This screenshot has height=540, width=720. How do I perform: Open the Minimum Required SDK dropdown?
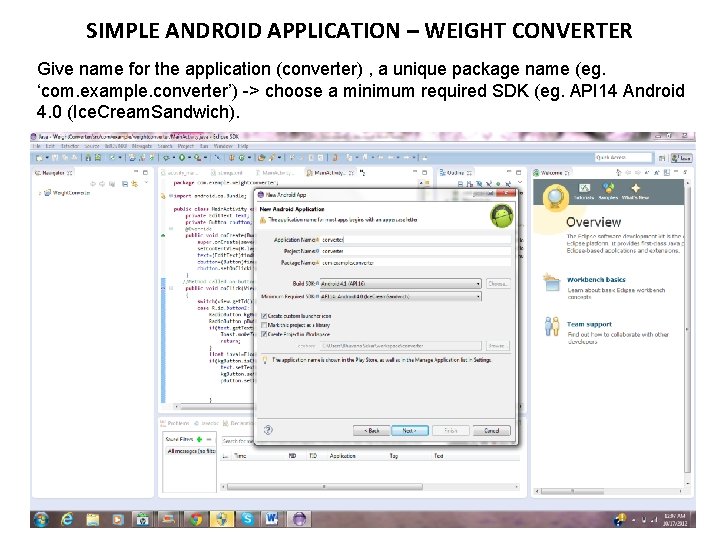coord(400,297)
